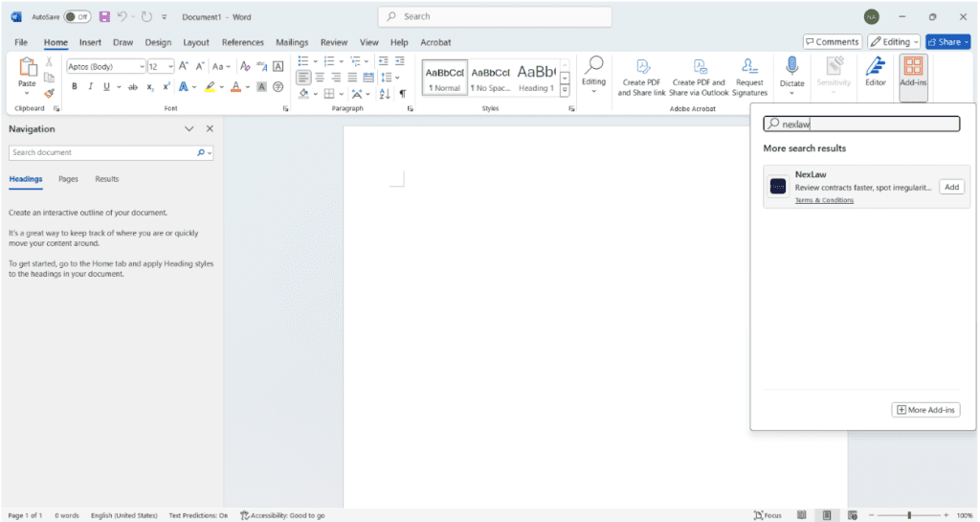Click the Undo arrow in title bar

coord(122,17)
